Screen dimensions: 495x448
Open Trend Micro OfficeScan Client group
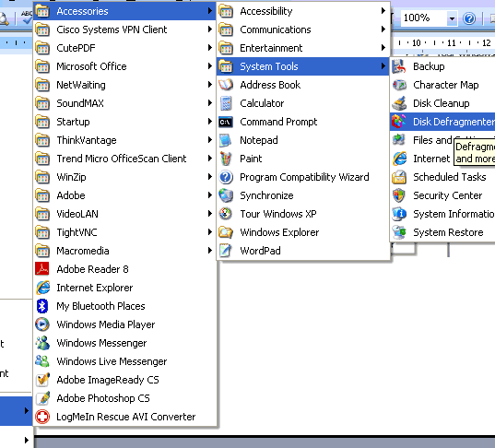[x=124, y=159]
